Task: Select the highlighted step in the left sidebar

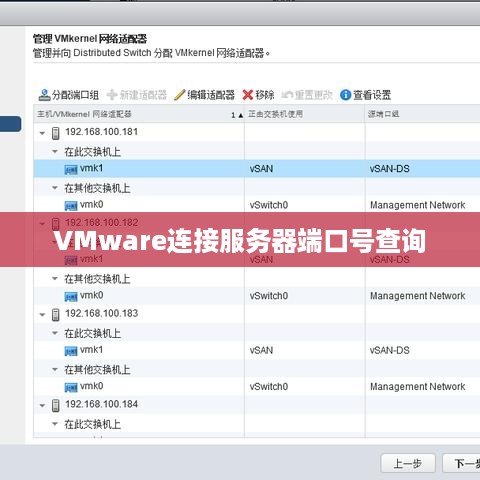Action: click(10, 124)
